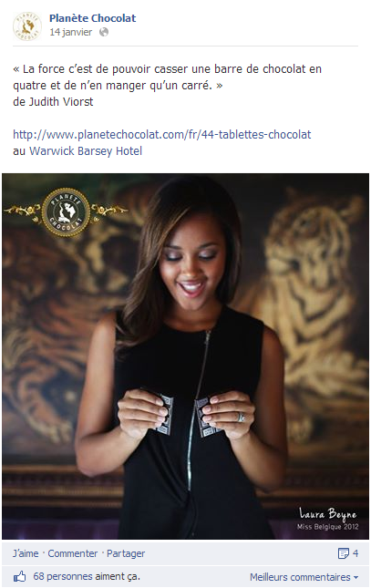Open the Planète Chocolat page name
This screenshot has width=371, height=588.
pos(92,18)
